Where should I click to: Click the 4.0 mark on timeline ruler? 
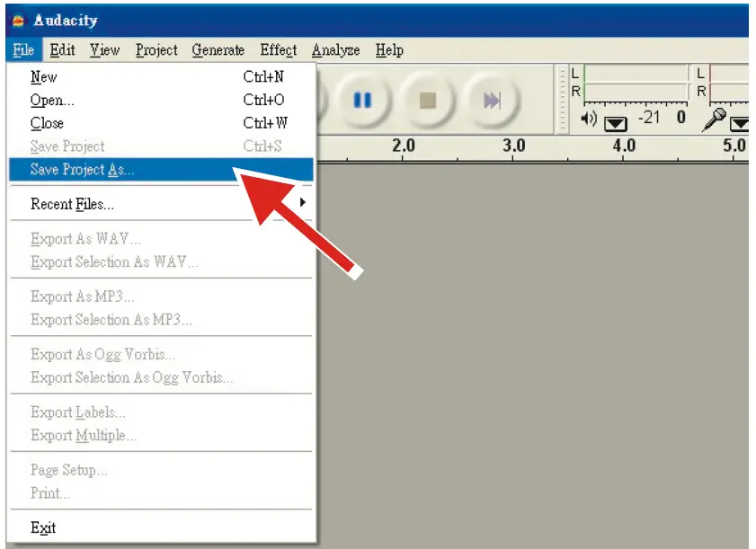[x=624, y=146]
